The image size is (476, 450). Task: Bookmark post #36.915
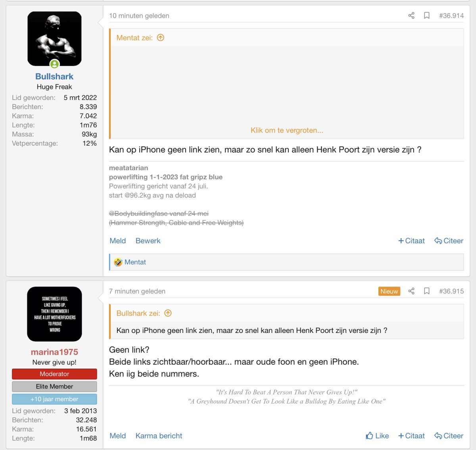[x=427, y=291]
